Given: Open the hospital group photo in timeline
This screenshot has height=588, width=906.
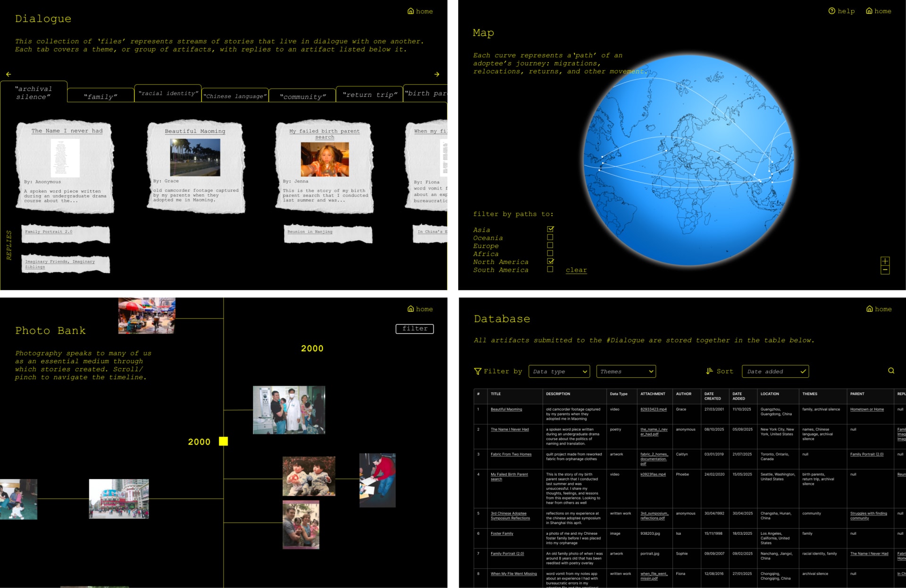Looking at the screenshot, I should (x=289, y=410).
